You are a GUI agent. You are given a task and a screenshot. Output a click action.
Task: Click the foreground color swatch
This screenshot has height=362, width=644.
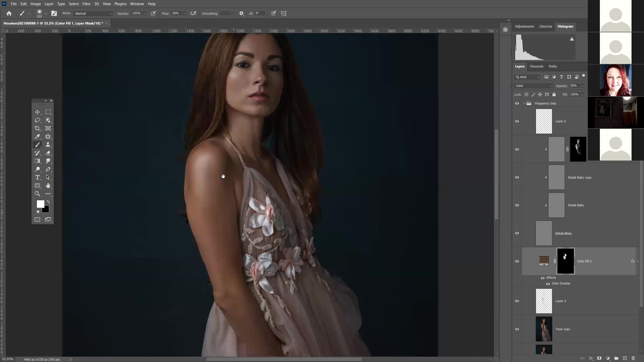[40, 204]
